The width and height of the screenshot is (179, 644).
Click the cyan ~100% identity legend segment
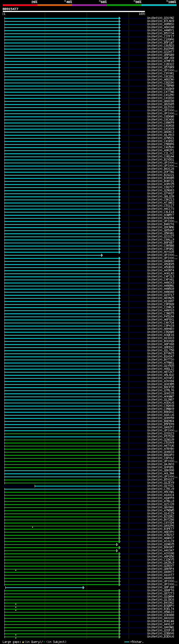click(x=159, y=5)
